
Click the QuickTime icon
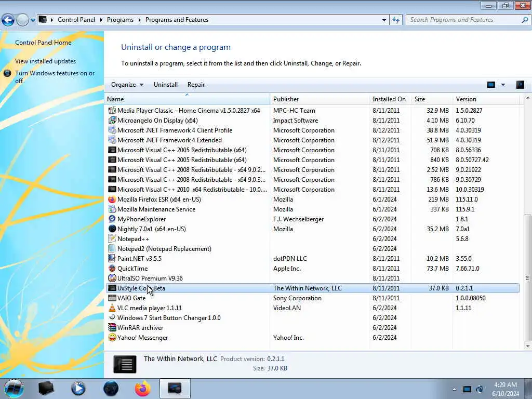click(x=112, y=269)
